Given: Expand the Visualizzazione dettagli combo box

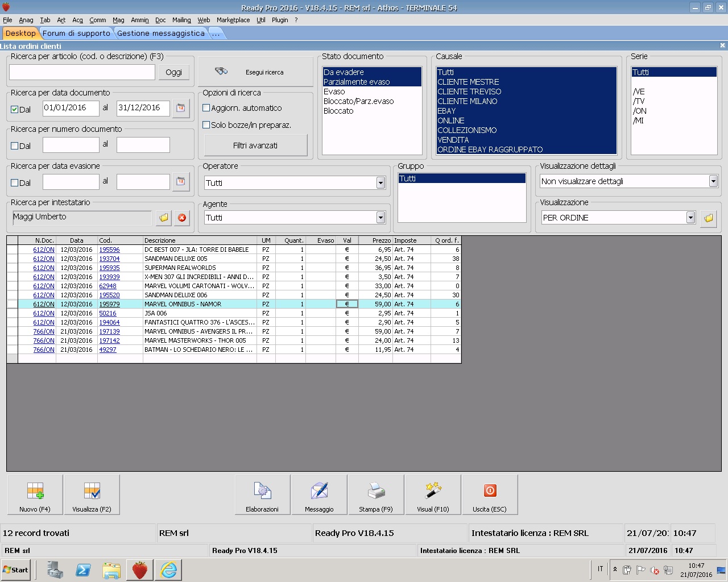Looking at the screenshot, I should coord(713,181).
